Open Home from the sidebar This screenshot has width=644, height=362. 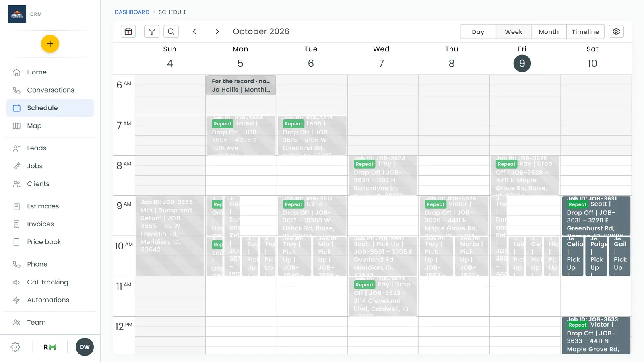[50, 72]
